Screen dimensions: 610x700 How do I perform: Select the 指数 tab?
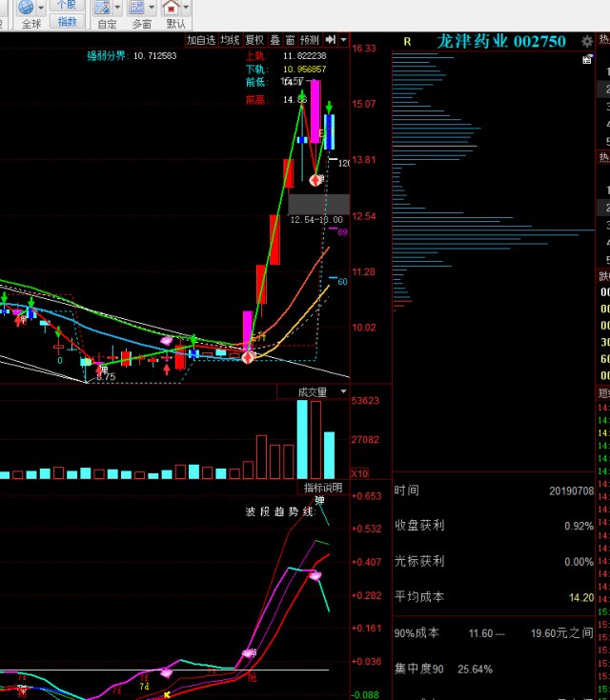pyautogui.click(x=67, y=21)
